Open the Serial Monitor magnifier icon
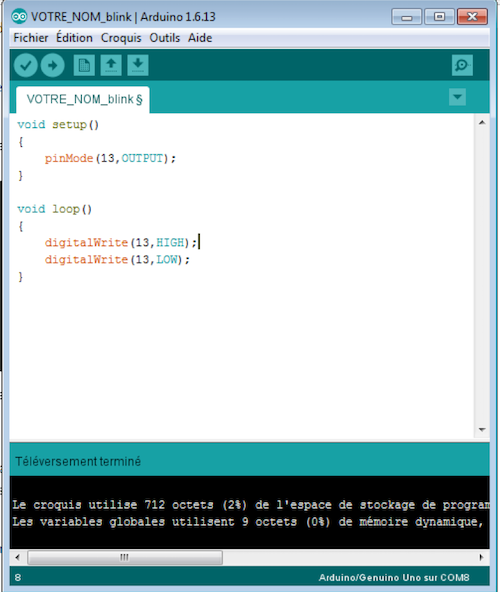 [x=462, y=65]
